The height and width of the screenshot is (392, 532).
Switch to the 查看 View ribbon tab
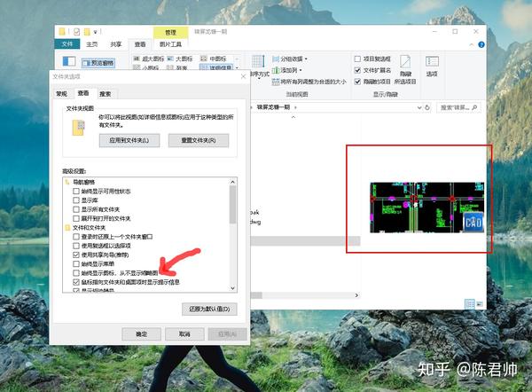pyautogui.click(x=140, y=44)
